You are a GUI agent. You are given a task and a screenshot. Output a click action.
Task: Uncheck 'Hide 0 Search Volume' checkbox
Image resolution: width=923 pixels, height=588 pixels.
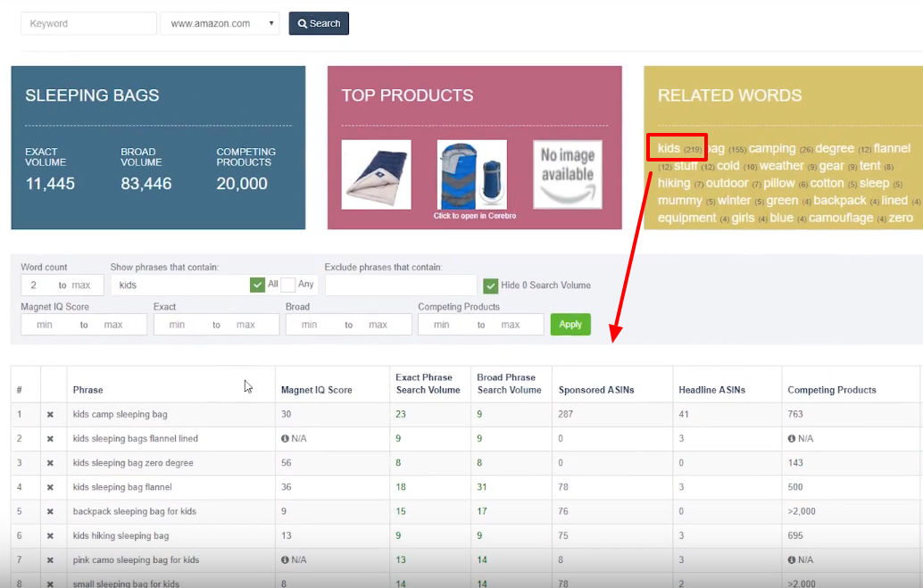[x=490, y=286]
